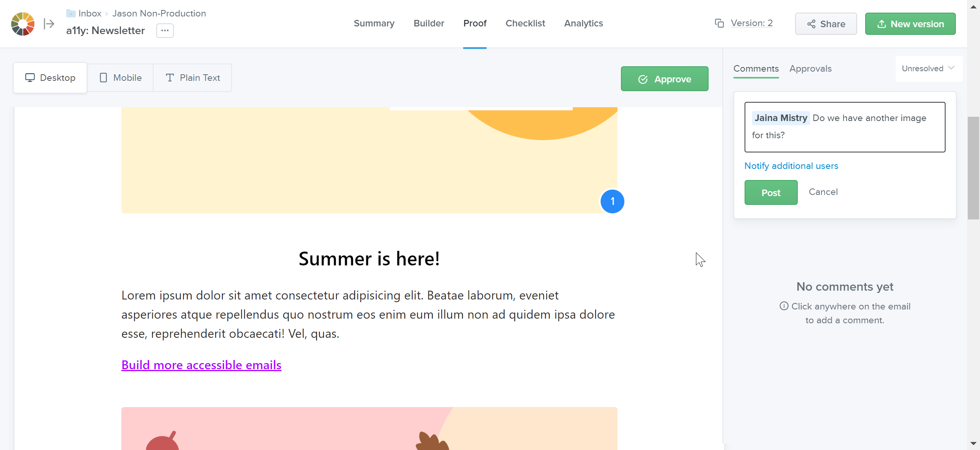980x450 pixels.
Task: Click the comment marker number 1
Action: click(612, 201)
